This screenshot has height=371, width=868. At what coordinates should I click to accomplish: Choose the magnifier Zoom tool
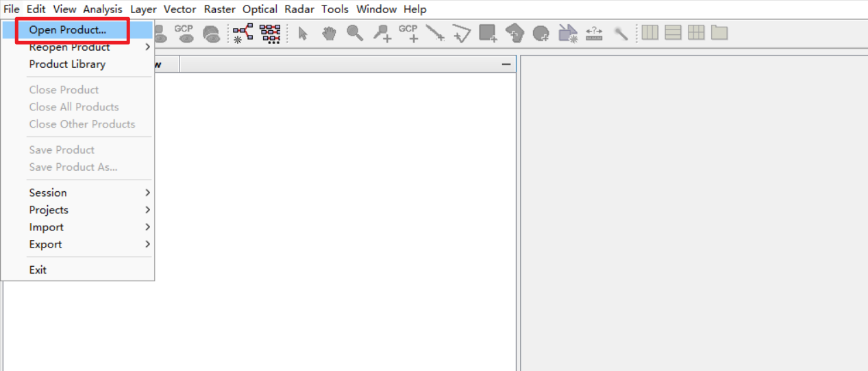pyautogui.click(x=355, y=33)
